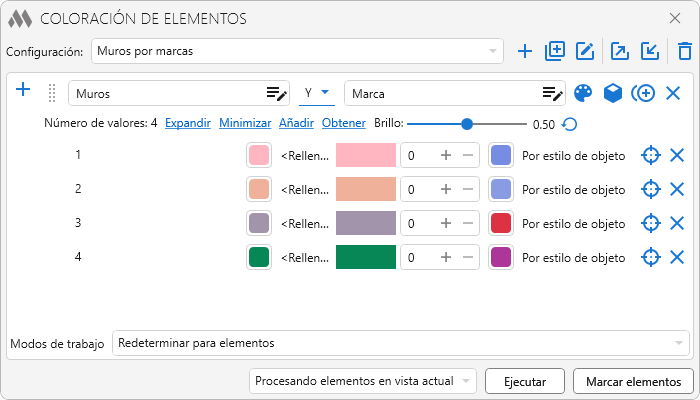
Task: Remove value row 3 with its X
Action: [x=677, y=223]
